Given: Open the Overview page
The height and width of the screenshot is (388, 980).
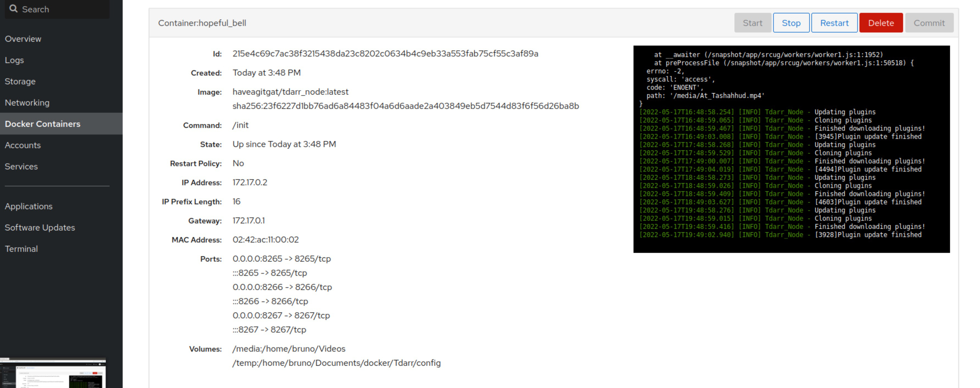Looking at the screenshot, I should tap(23, 38).
